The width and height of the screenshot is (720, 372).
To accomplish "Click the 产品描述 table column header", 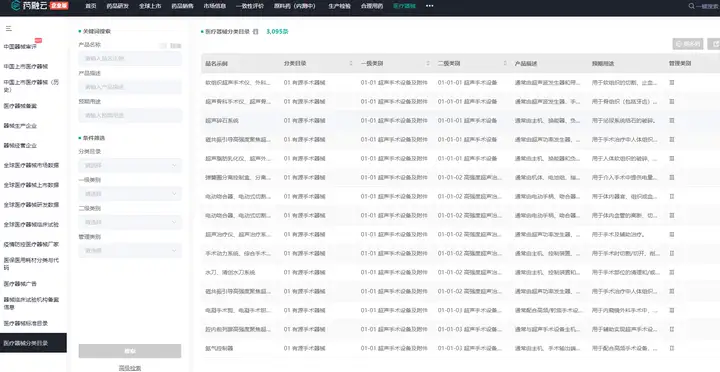I will (526, 63).
